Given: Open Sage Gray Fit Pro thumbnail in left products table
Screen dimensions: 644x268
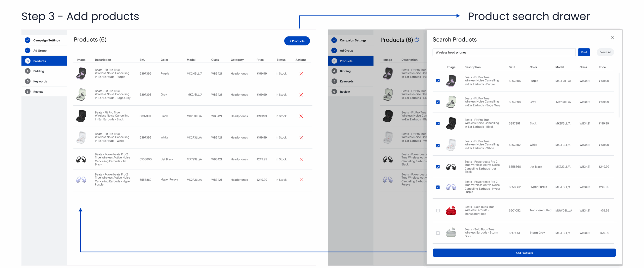Looking at the screenshot, I should (81, 94).
